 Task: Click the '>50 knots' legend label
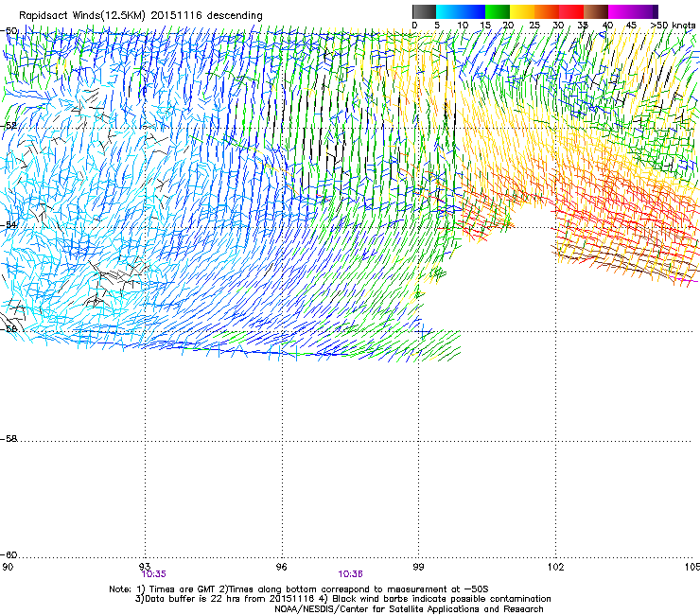(673, 26)
